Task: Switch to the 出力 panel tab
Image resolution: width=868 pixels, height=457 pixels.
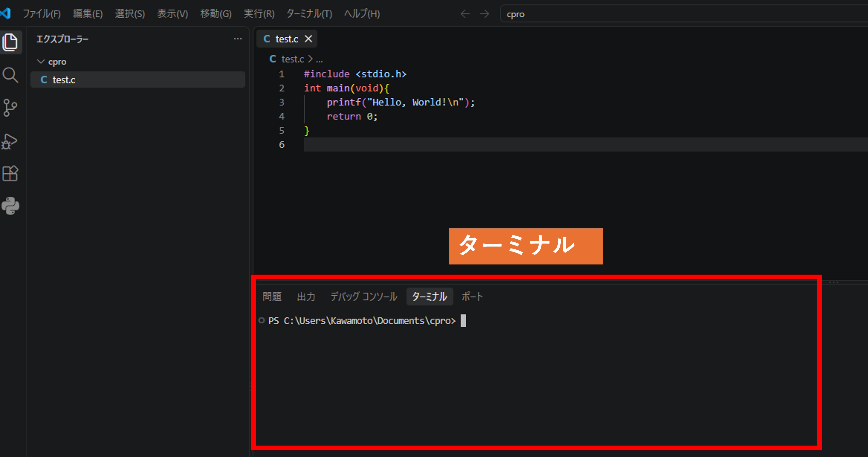Action: point(306,296)
